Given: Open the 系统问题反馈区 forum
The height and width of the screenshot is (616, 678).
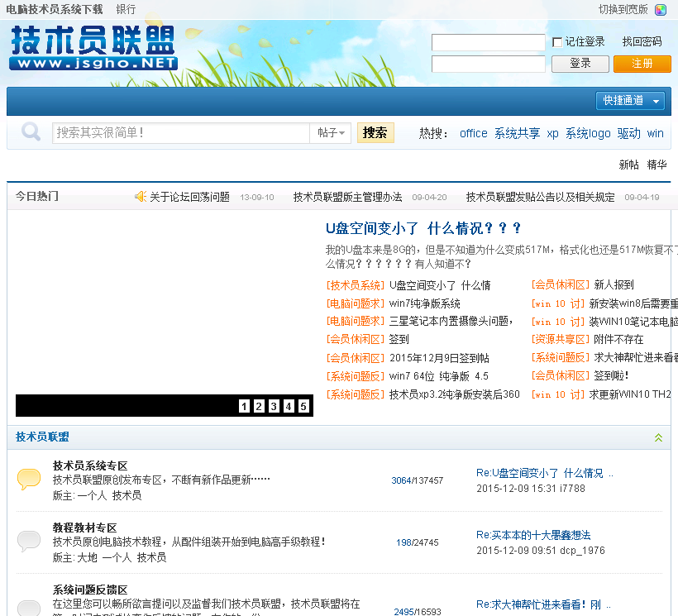Looking at the screenshot, I should [x=90, y=590].
